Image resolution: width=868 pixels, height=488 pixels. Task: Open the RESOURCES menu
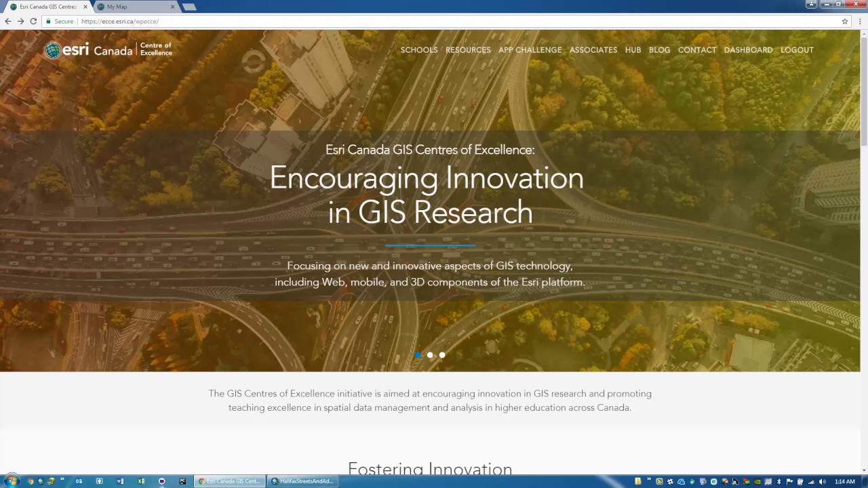point(468,50)
